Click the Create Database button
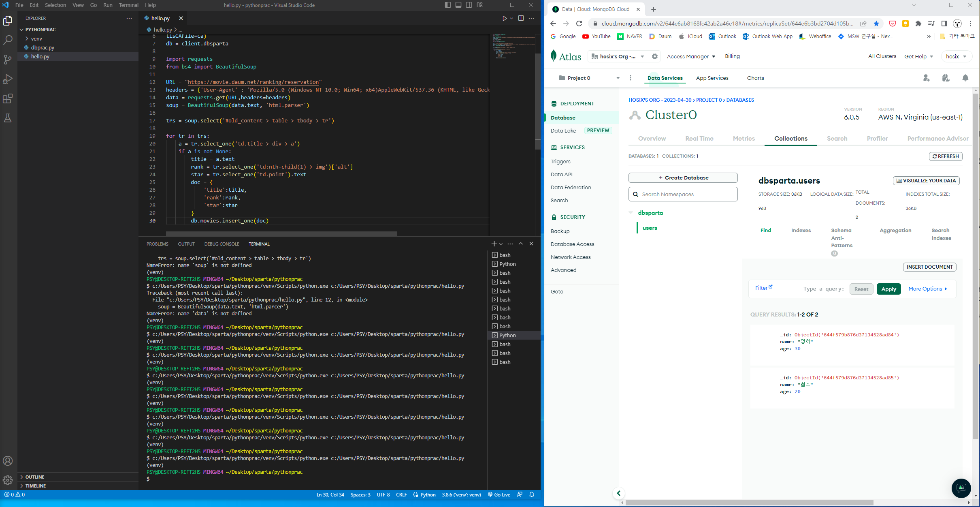 (x=683, y=178)
